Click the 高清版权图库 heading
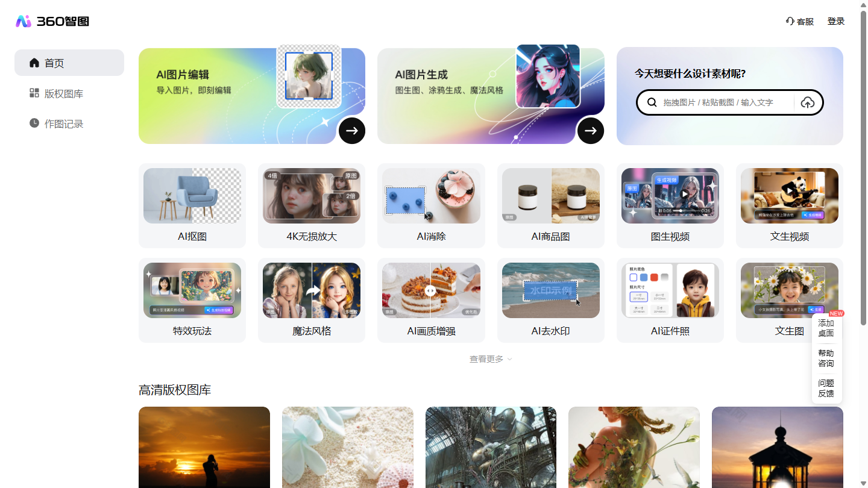 point(175,390)
